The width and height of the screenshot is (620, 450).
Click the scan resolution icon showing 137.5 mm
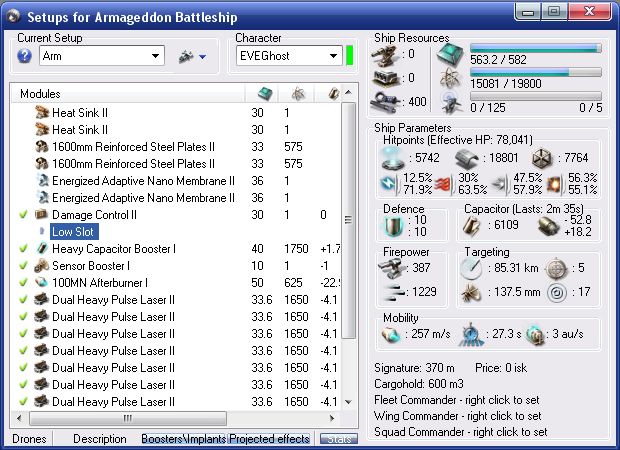coord(471,293)
